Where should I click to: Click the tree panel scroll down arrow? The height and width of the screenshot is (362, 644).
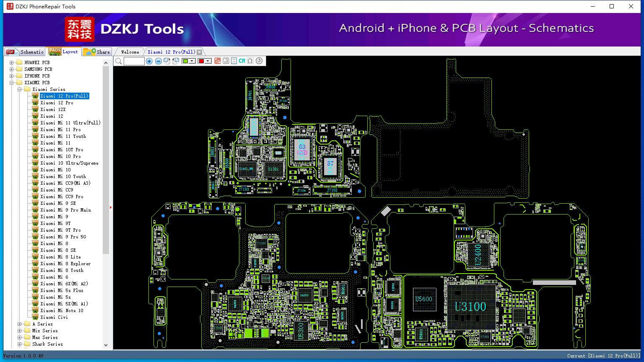[106, 345]
